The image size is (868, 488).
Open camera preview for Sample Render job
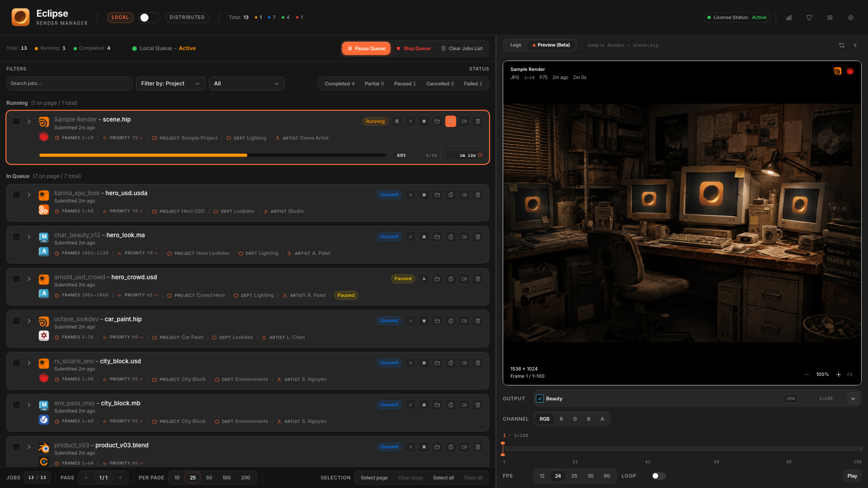[464, 121]
